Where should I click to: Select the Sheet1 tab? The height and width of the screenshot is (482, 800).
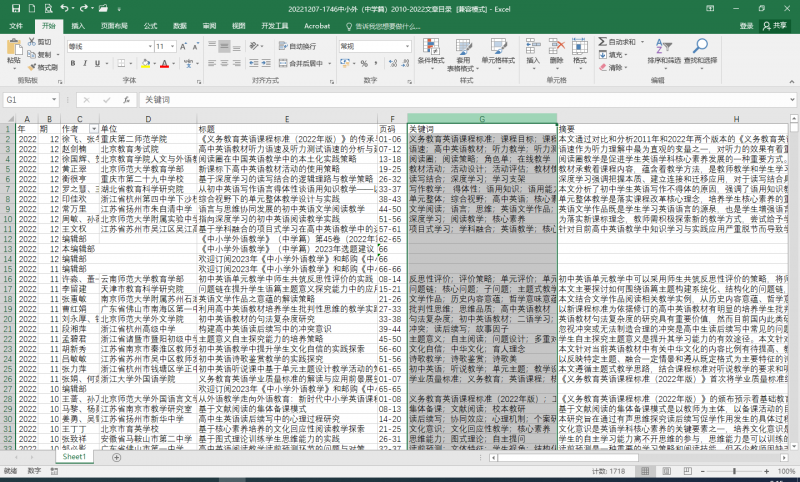tap(74, 457)
